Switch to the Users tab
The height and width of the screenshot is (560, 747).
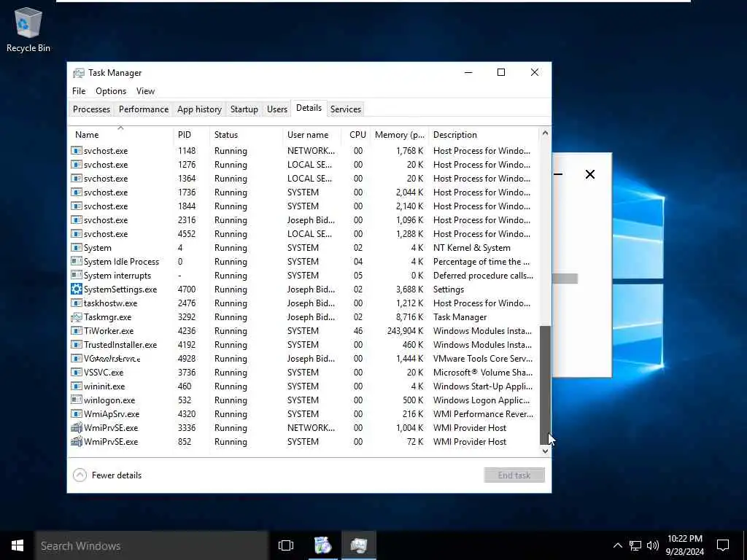click(277, 109)
